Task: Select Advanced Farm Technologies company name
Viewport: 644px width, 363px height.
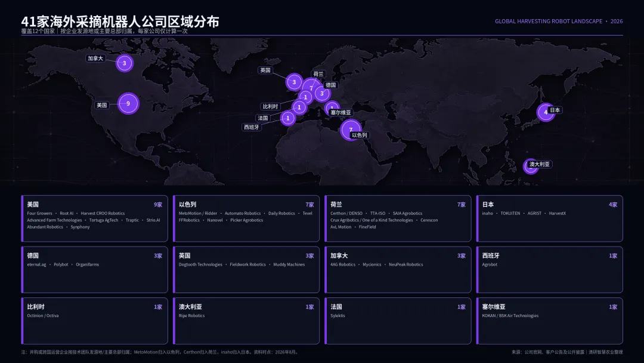Action: click(54, 220)
